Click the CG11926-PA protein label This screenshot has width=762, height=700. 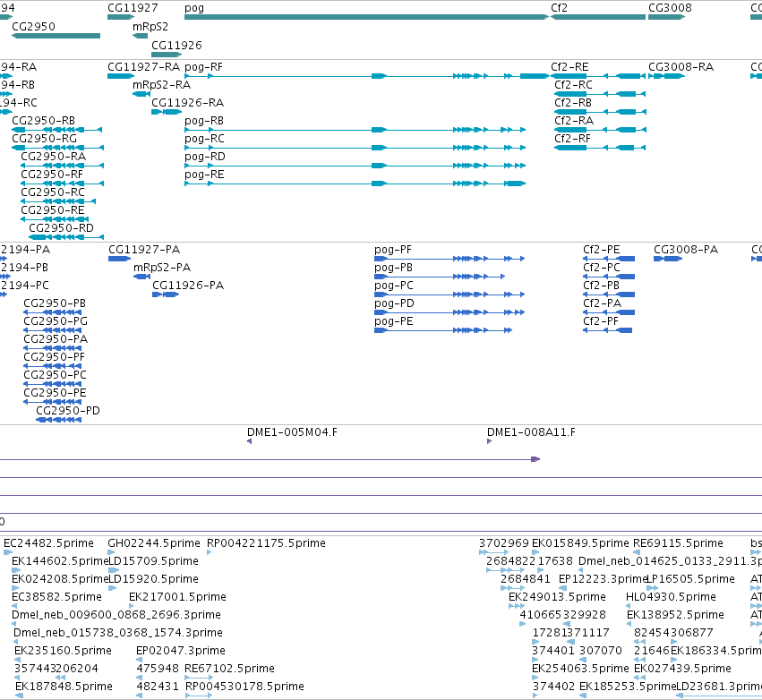(x=188, y=286)
